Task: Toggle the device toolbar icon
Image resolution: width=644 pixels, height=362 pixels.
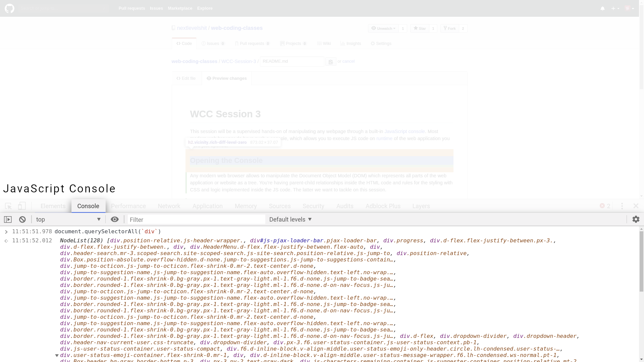Action: [22, 206]
